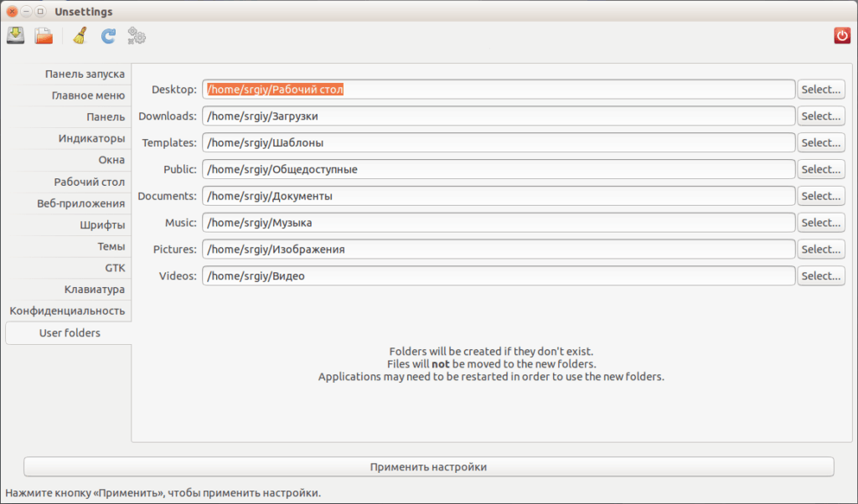The image size is (858, 504).
Task: Click the status bar text about Применить
Action: pos(163,492)
